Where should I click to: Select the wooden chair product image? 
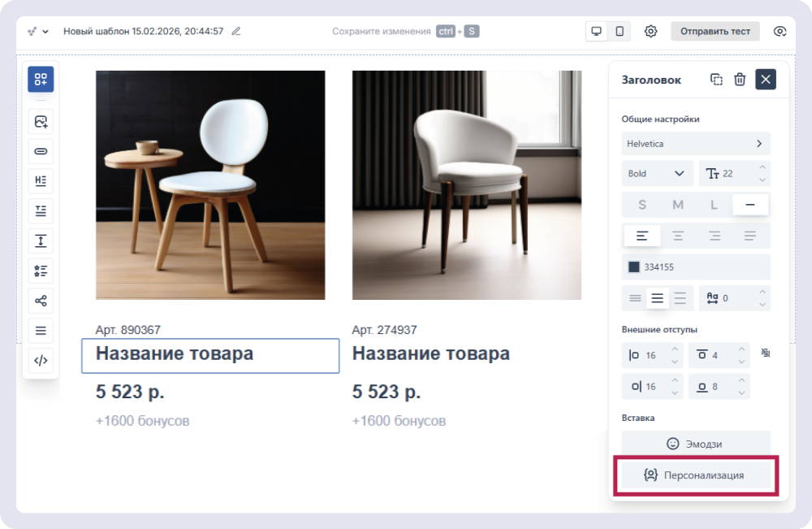pyautogui.click(x=210, y=185)
